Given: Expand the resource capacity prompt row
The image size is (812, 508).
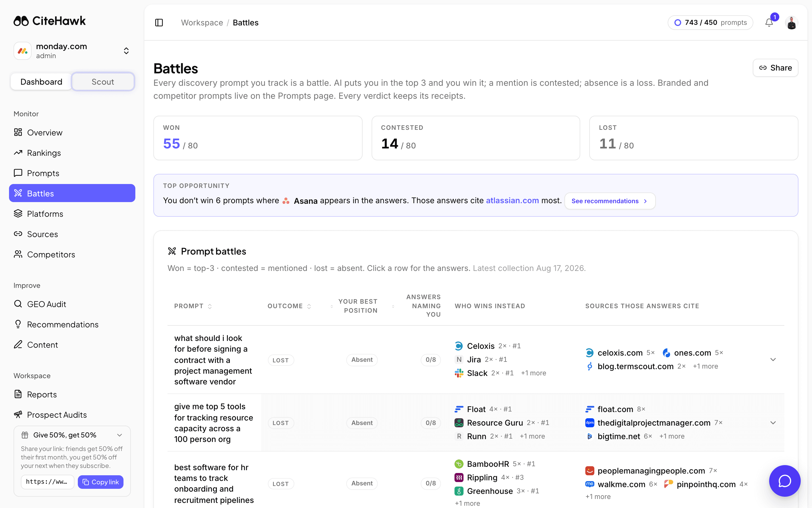Looking at the screenshot, I should pos(773,423).
